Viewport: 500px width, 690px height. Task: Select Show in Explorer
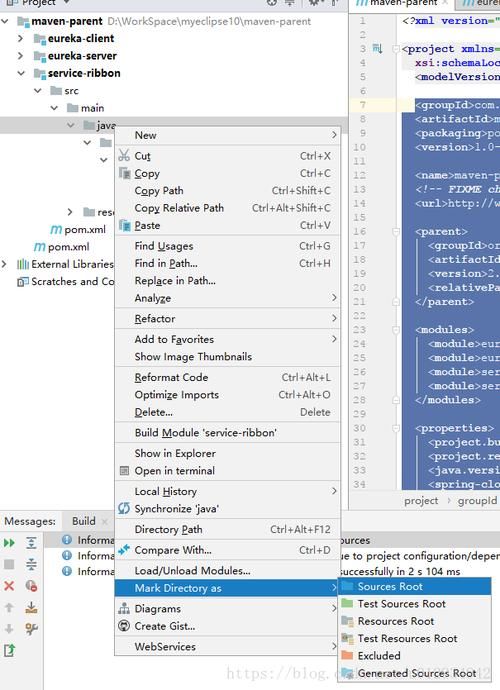[228, 453]
